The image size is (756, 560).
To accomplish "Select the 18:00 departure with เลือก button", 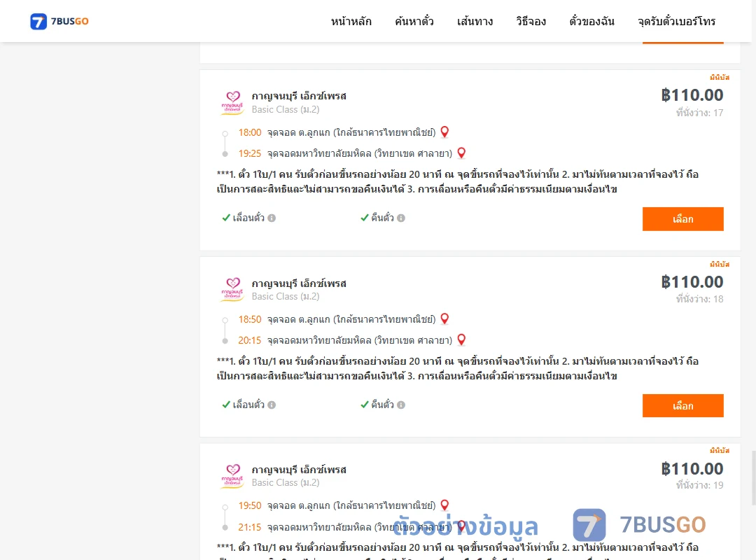I will click(682, 219).
